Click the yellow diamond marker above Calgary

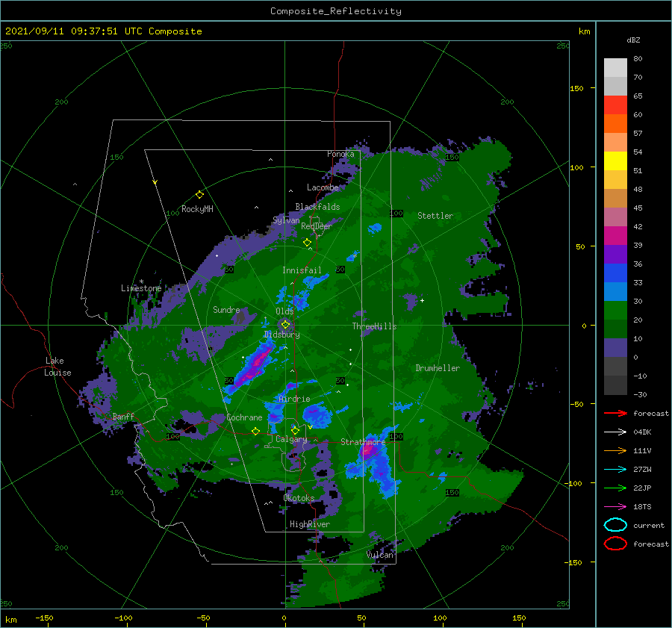click(x=295, y=430)
